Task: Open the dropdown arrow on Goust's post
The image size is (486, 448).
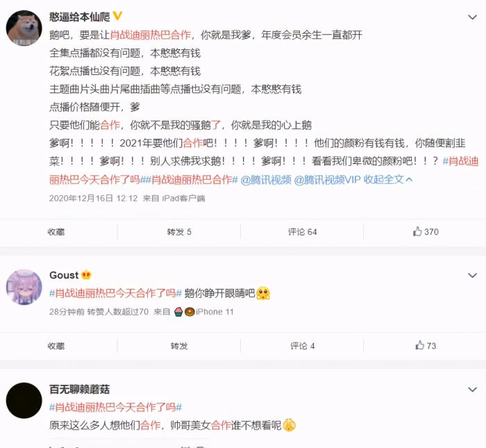Action: point(472,275)
